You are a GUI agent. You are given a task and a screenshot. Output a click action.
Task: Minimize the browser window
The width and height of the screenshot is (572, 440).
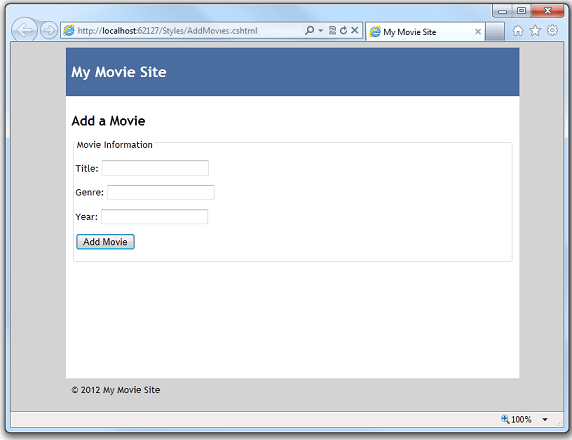(x=503, y=11)
